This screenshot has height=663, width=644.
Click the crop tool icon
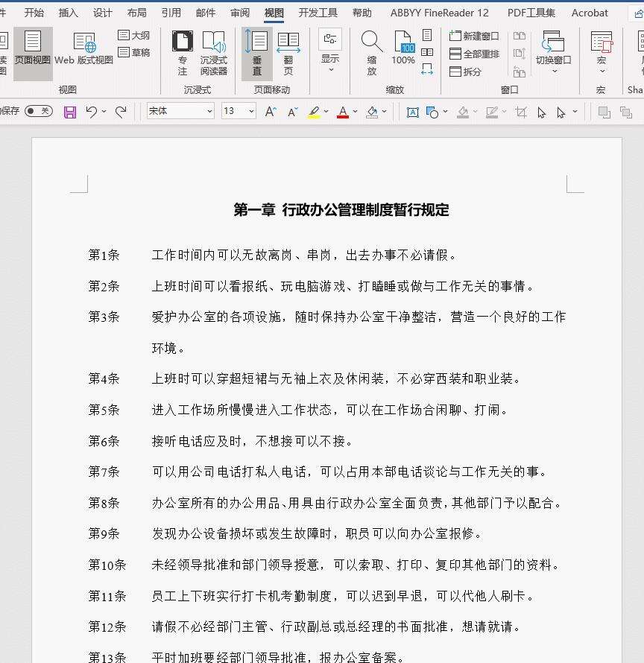coord(521,112)
